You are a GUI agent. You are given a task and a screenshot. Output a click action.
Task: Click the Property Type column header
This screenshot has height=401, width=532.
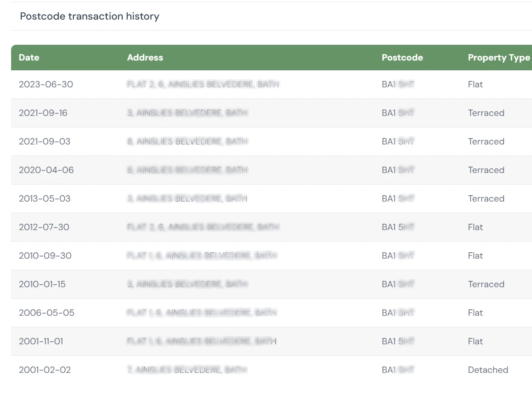coord(499,58)
